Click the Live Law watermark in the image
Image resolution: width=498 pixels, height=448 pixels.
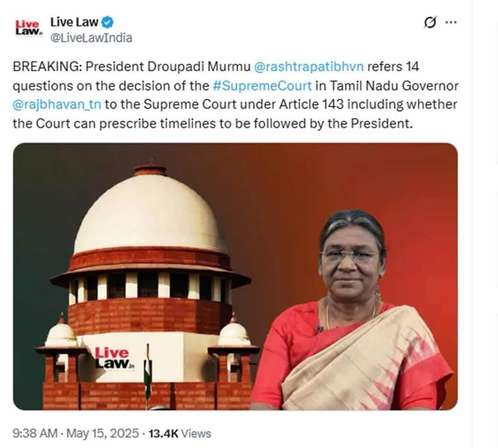pyautogui.click(x=115, y=358)
